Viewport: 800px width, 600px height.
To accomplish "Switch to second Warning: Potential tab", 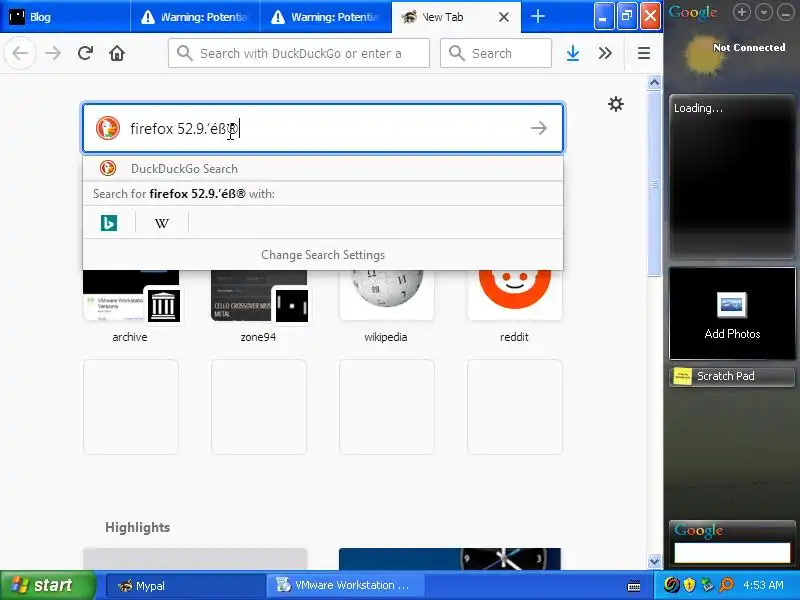I will (326, 17).
